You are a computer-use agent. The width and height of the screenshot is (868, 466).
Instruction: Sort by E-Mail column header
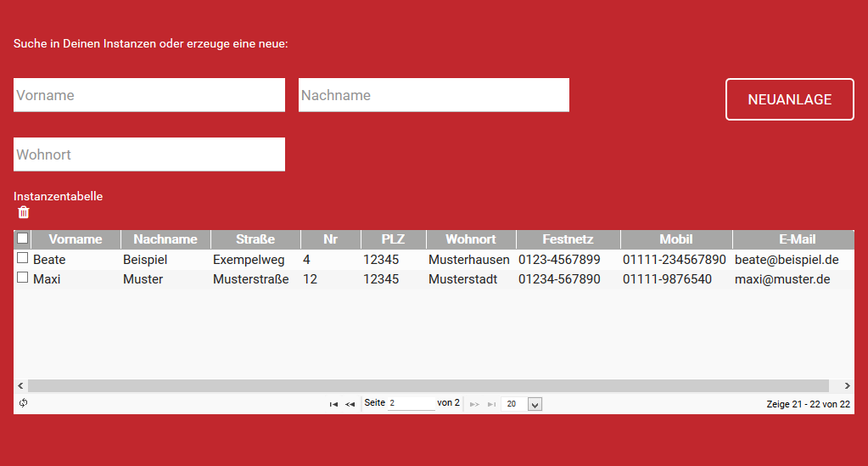797,239
